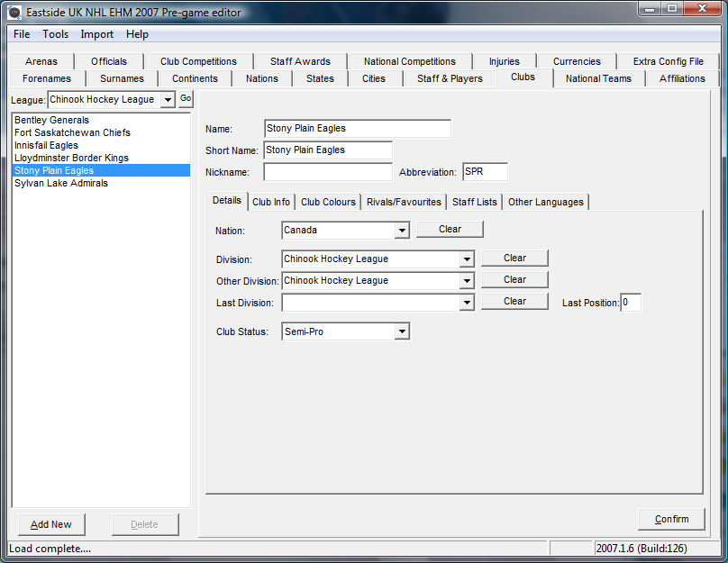Viewport: 728px width, 563px height.
Task: Select the States tab
Action: pyautogui.click(x=320, y=78)
